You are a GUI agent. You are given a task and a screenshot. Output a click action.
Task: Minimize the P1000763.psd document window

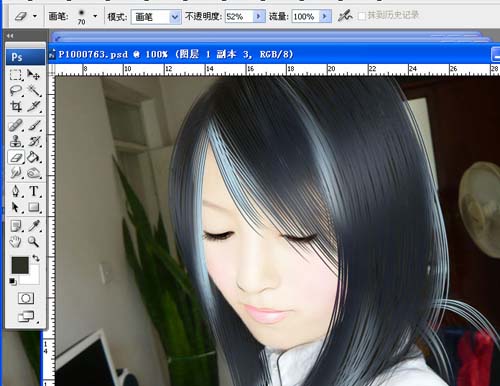496,55
